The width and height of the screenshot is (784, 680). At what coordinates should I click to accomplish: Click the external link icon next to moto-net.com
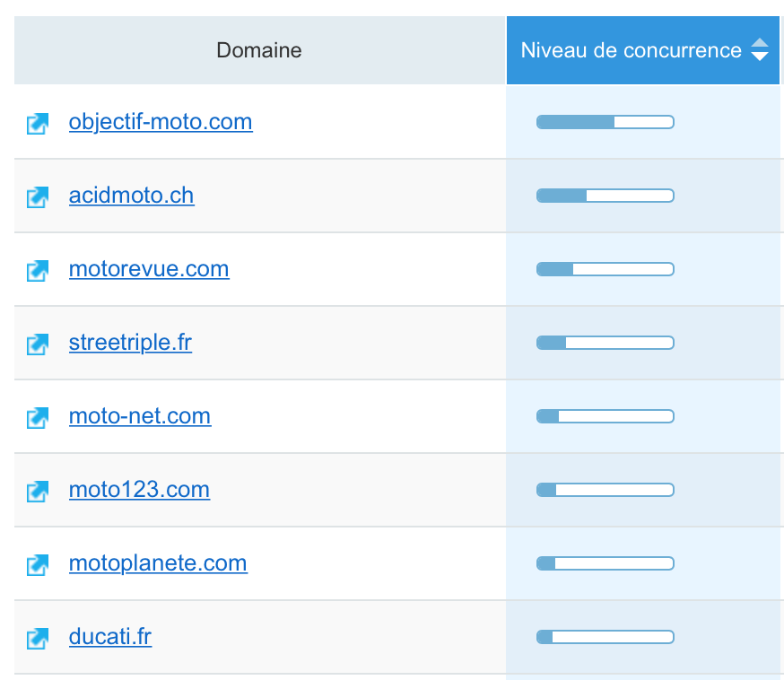37,416
